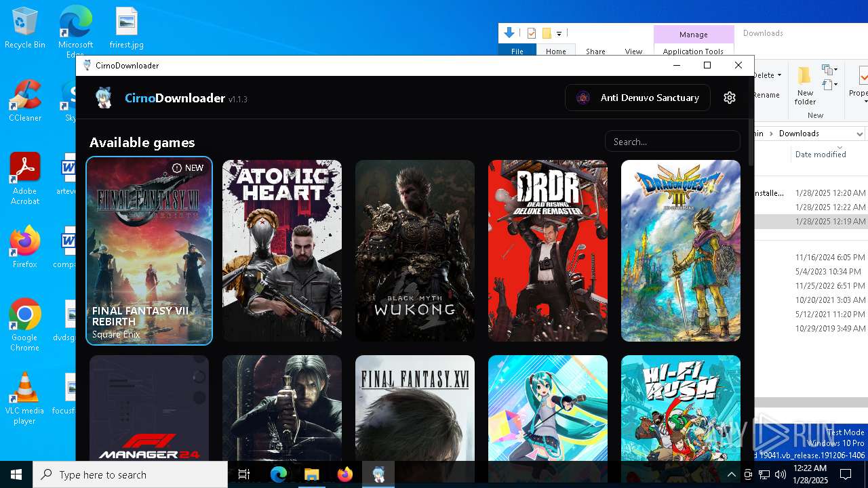This screenshot has height=488, width=868.
Task: Open New item dropdown in Explorer
Action: (830, 70)
